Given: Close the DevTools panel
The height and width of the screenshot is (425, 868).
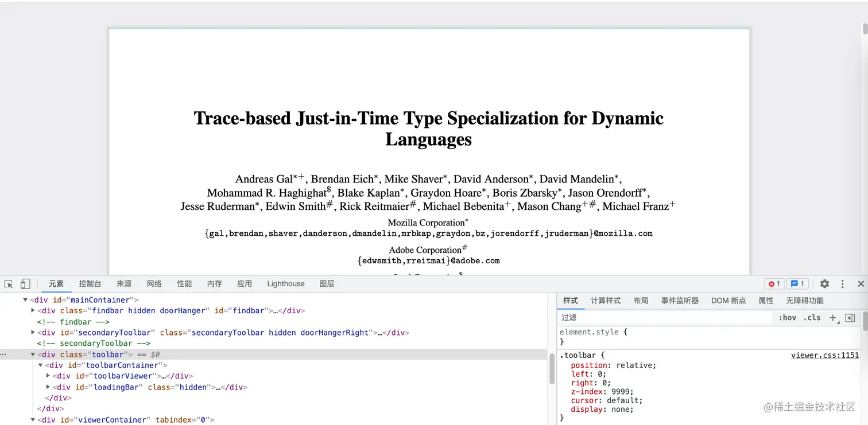Looking at the screenshot, I should (861, 284).
